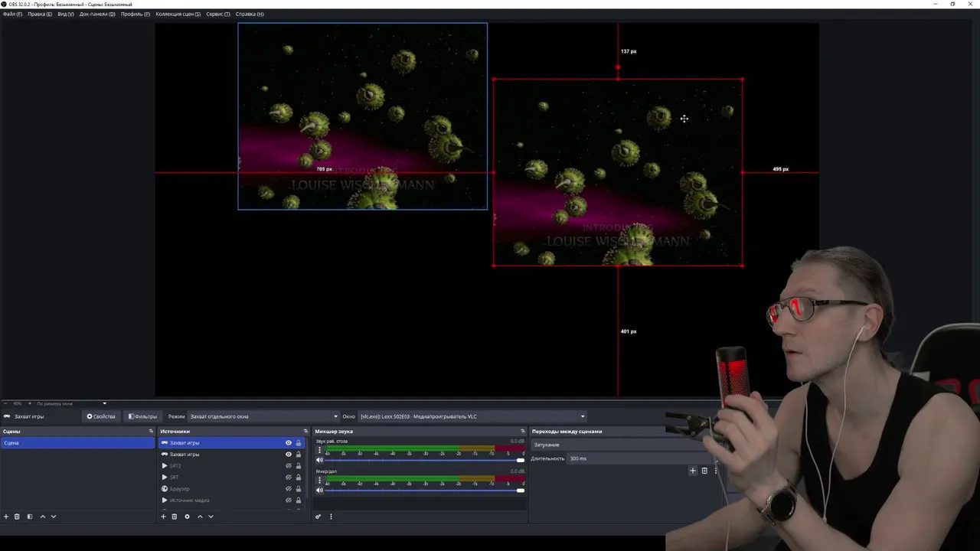Lock the SRT2 source
Screen dimensions: 980x551
299,466
